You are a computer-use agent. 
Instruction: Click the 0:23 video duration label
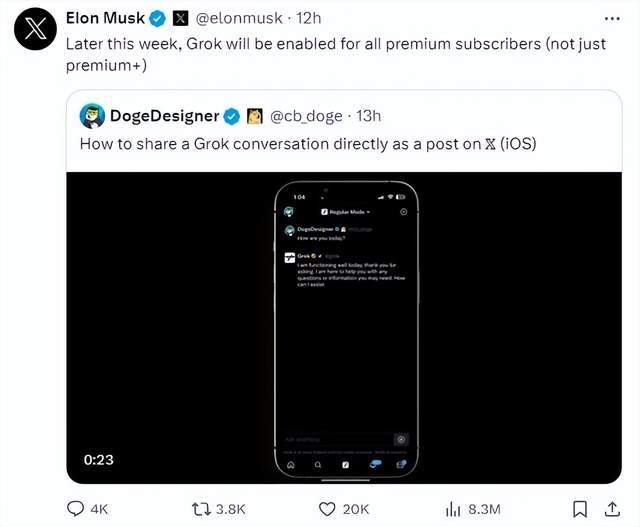click(x=98, y=460)
